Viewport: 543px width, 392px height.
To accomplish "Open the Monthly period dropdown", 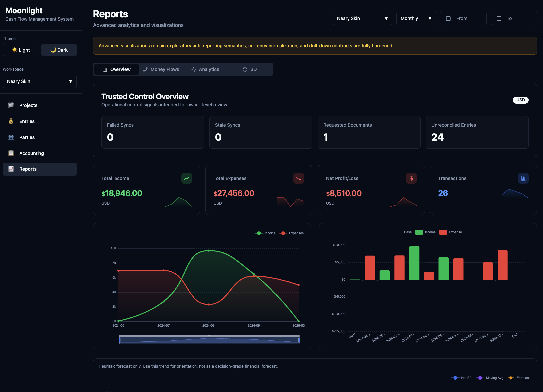I will point(416,18).
